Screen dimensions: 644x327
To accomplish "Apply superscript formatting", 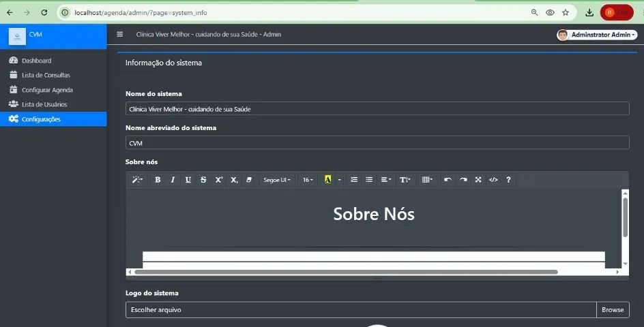I will [219, 180].
